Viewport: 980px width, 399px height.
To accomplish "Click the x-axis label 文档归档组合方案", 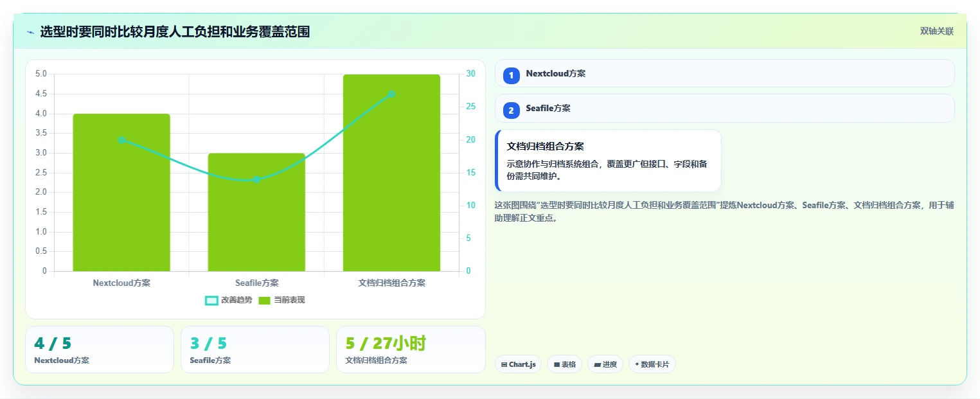I will [x=391, y=283].
